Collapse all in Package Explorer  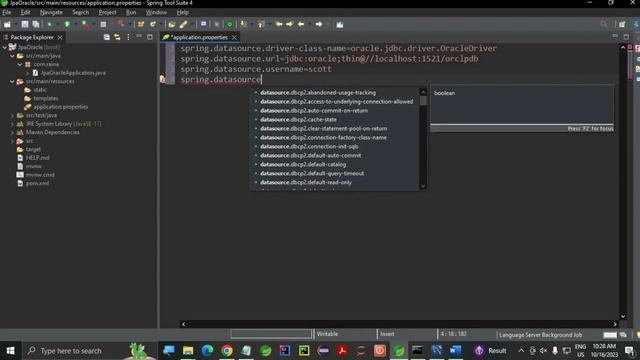click(107, 37)
